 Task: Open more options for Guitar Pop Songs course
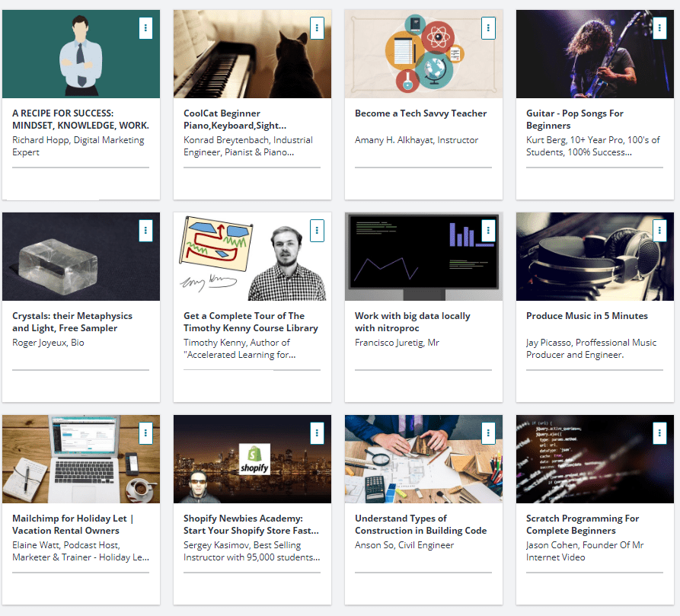(660, 28)
